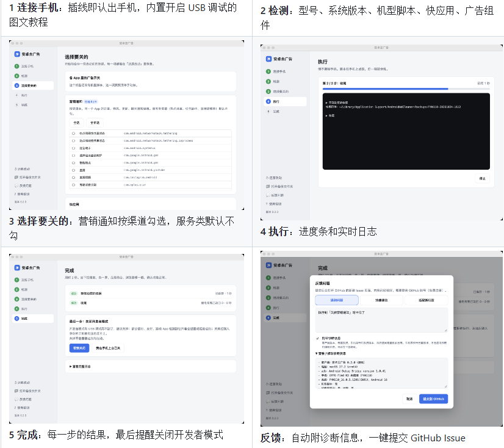This screenshot has width=504, height=448.
Task: Click 使用说明 icon in the 完成 screenshot sidebar
Action: pos(15,408)
